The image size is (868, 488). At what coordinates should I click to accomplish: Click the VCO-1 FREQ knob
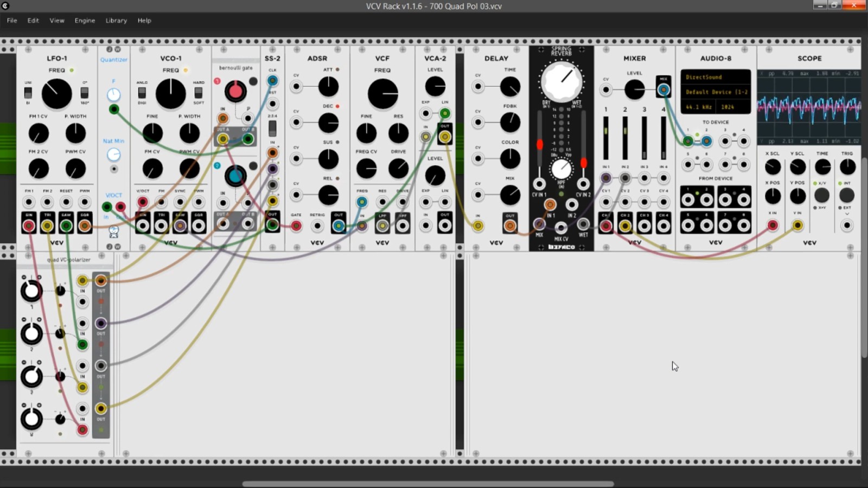coord(170,94)
